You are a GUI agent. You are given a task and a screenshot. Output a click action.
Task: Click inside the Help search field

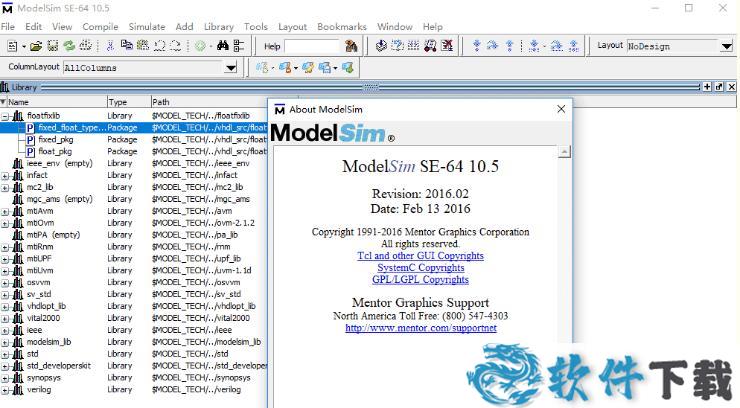click(311, 46)
